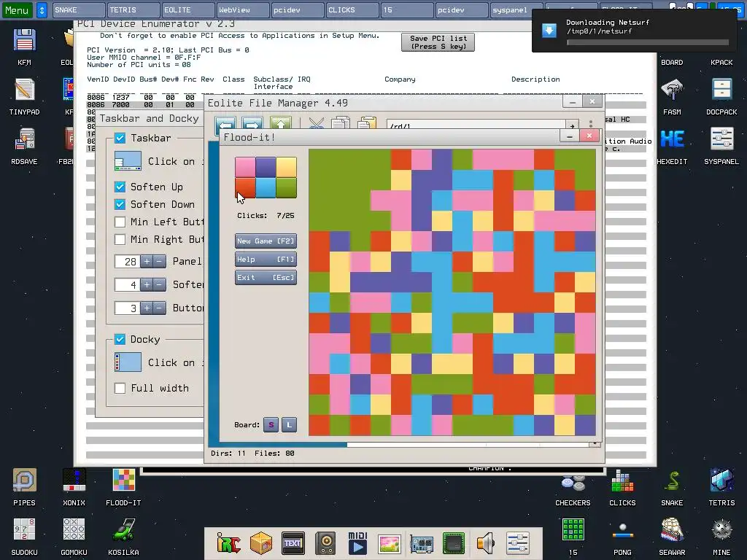
Task: Switch to CLICKS taskbar item
Action: pos(352,10)
